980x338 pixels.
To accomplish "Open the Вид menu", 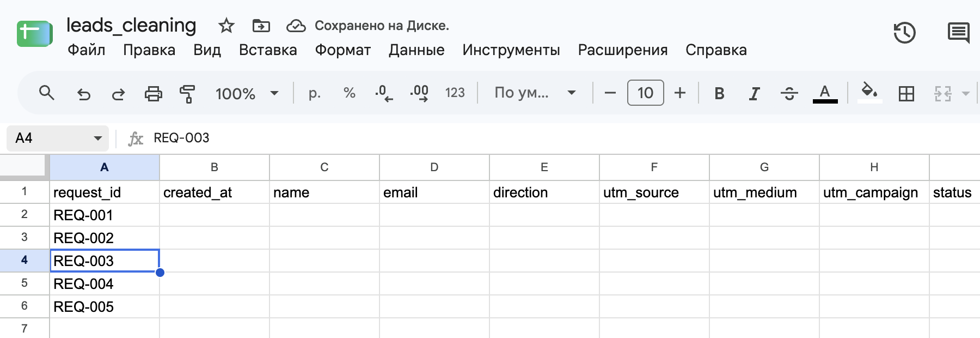I will [207, 50].
